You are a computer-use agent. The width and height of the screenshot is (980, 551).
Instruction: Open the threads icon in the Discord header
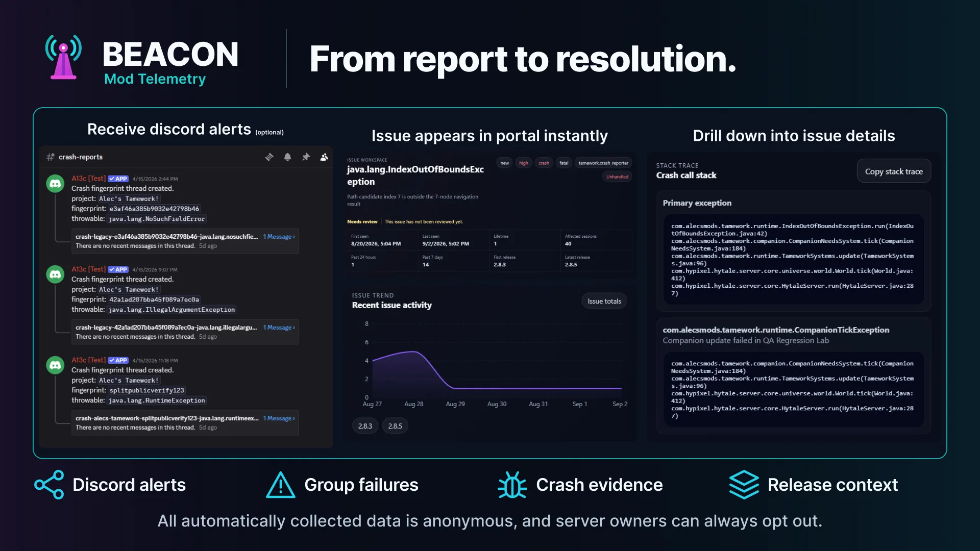269,157
